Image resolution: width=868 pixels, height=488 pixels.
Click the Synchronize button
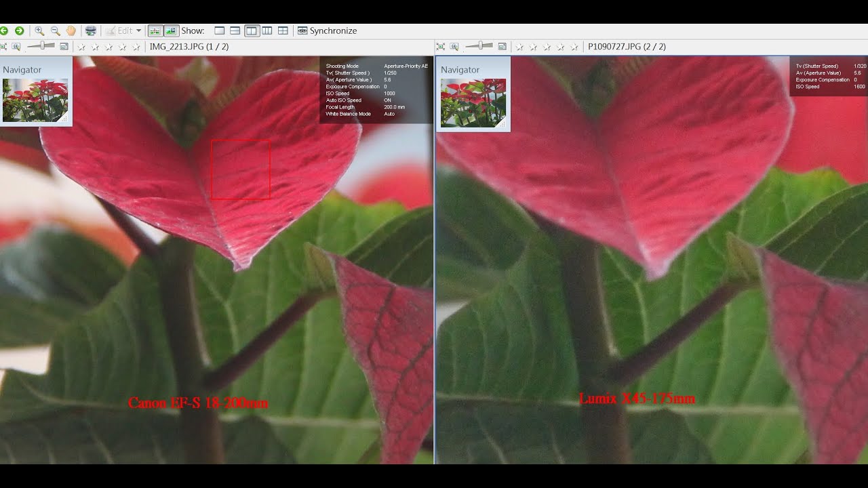click(328, 30)
